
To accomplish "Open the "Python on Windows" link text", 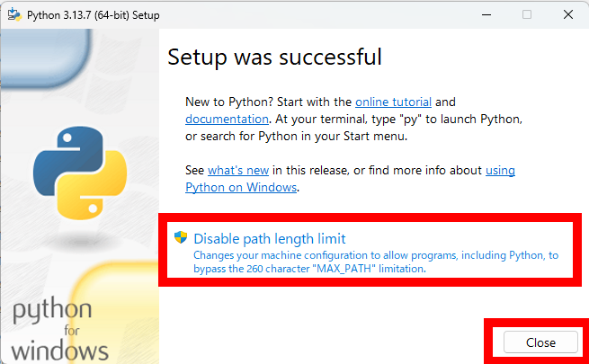I will pos(240,187).
